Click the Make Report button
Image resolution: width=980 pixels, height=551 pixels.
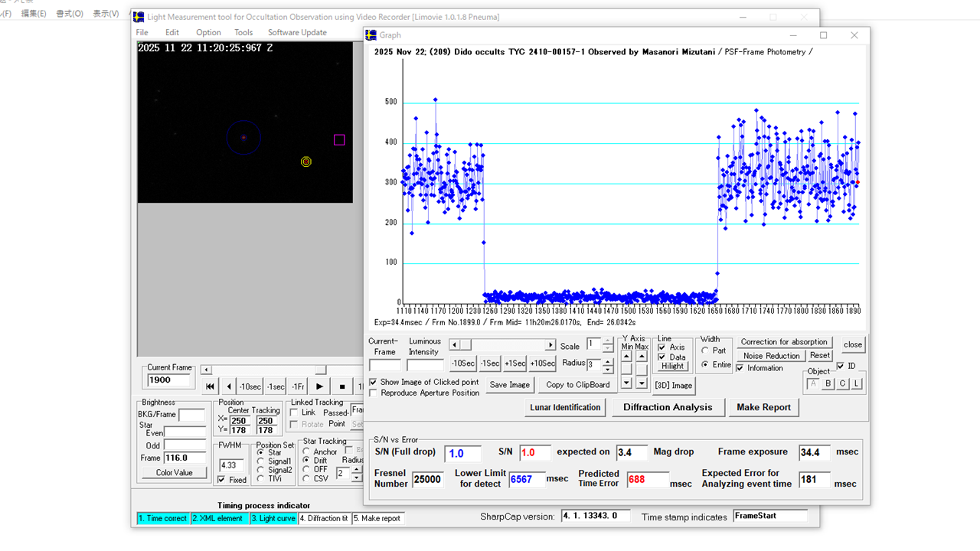[763, 407]
